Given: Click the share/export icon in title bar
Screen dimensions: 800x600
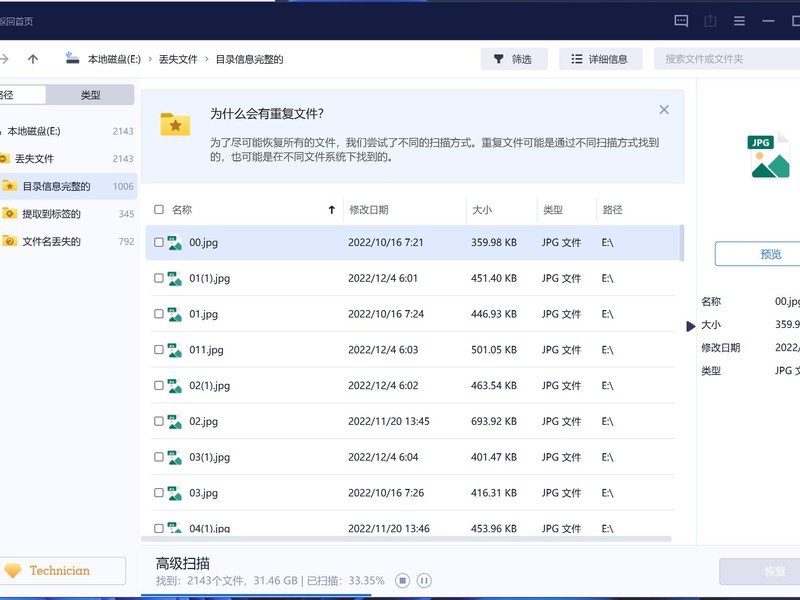Looking at the screenshot, I should [x=710, y=21].
